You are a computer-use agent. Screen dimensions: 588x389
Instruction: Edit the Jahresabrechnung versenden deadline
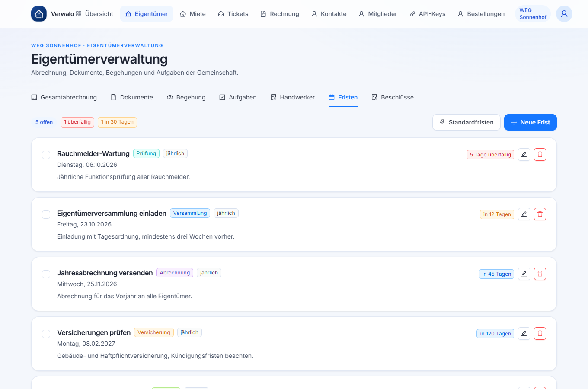tap(524, 274)
